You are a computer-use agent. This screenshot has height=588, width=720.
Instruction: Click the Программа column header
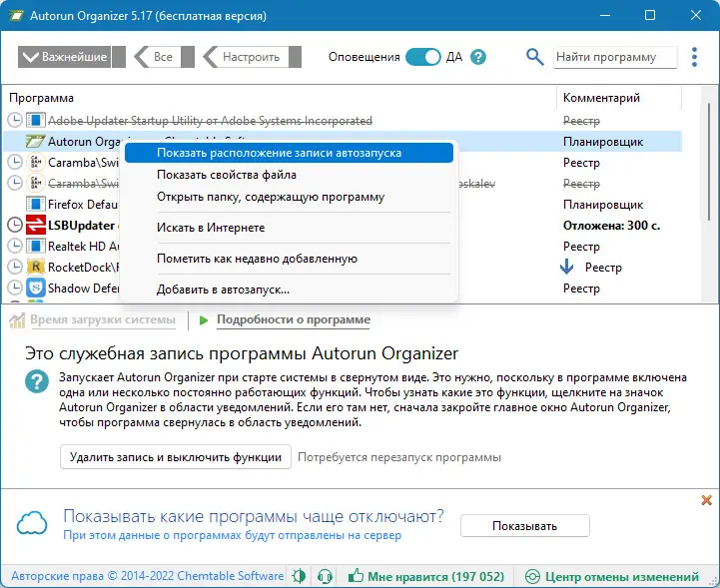[41, 98]
